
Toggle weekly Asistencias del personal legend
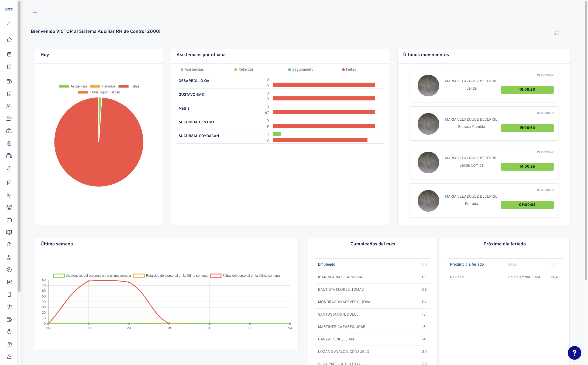92,276
